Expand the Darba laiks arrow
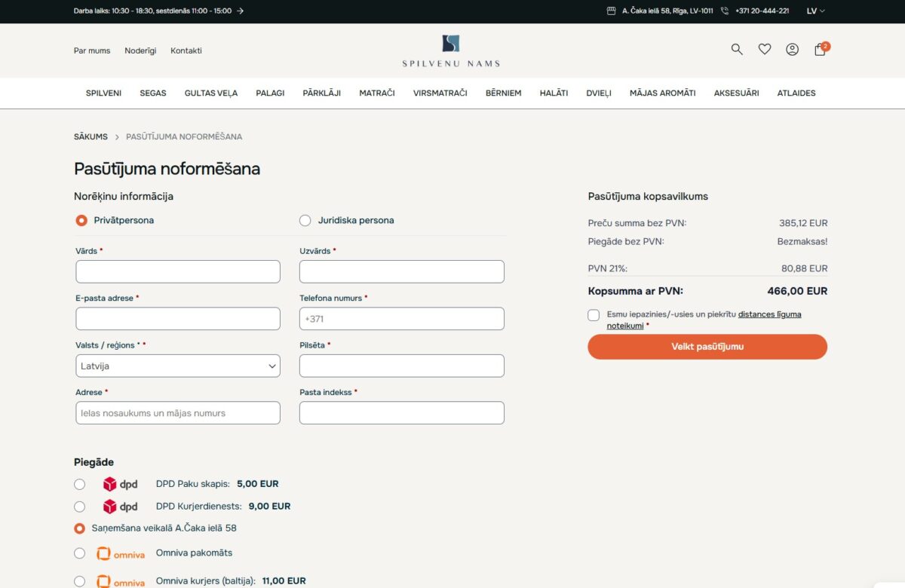Viewport: 905px width, 588px height. 240,11
